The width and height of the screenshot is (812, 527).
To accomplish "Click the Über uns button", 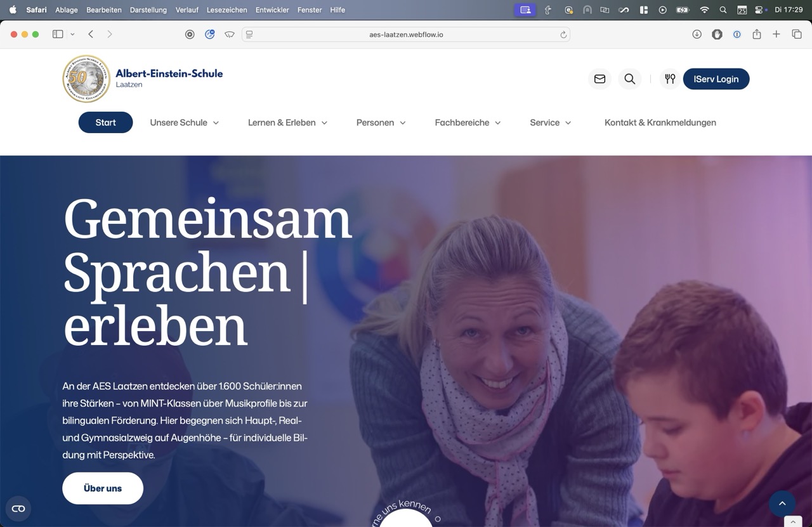I will click(102, 488).
